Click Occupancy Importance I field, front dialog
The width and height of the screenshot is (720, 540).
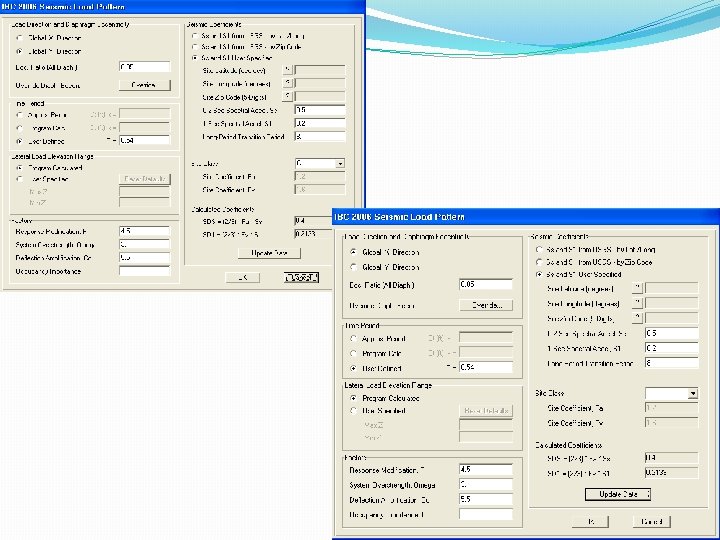point(486,514)
